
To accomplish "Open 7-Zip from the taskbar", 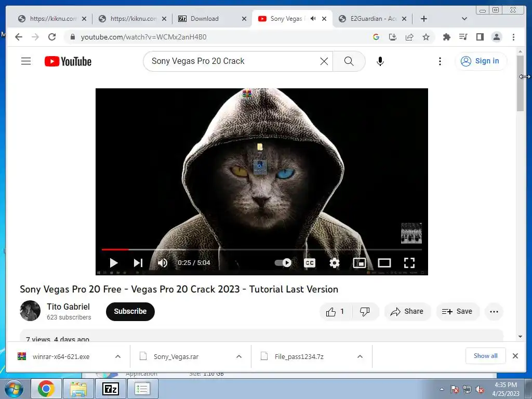I will click(111, 389).
